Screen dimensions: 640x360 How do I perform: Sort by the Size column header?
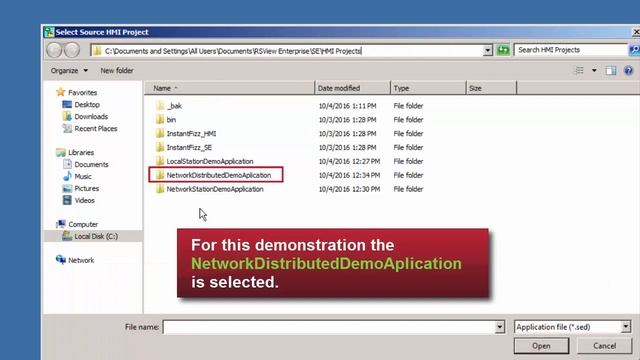coord(491,88)
